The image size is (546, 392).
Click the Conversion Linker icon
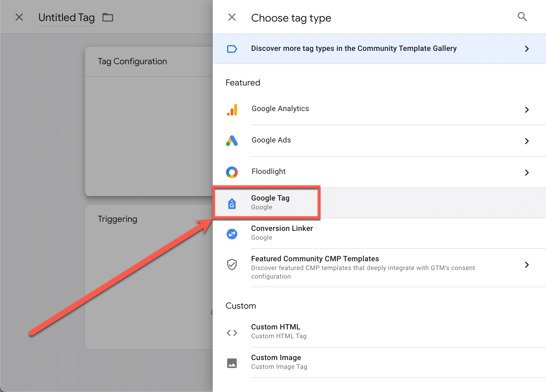point(232,234)
